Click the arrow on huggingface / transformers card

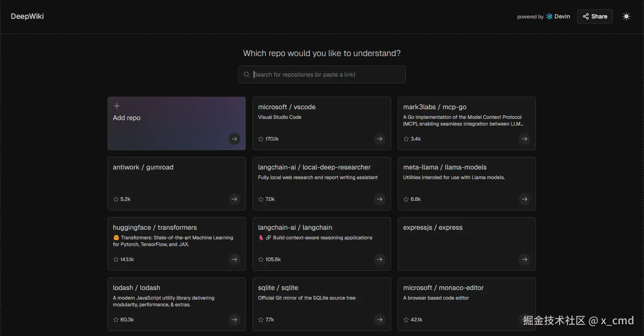coord(234,259)
